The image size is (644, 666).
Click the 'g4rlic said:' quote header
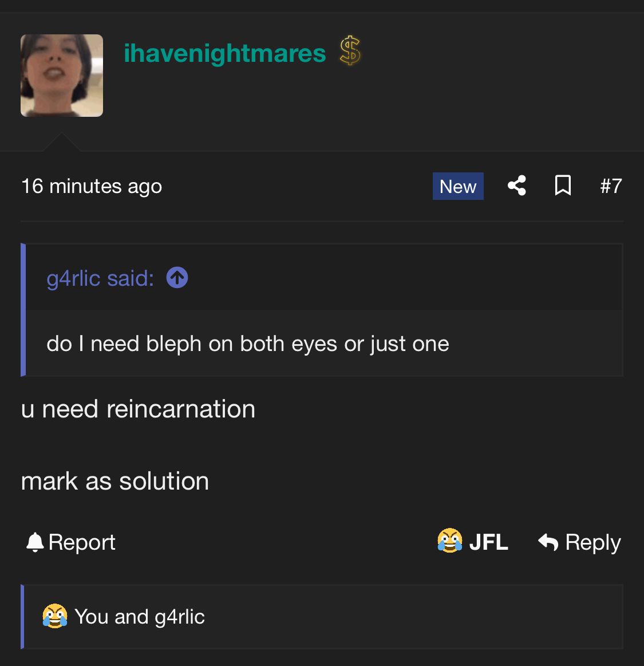[x=100, y=278]
